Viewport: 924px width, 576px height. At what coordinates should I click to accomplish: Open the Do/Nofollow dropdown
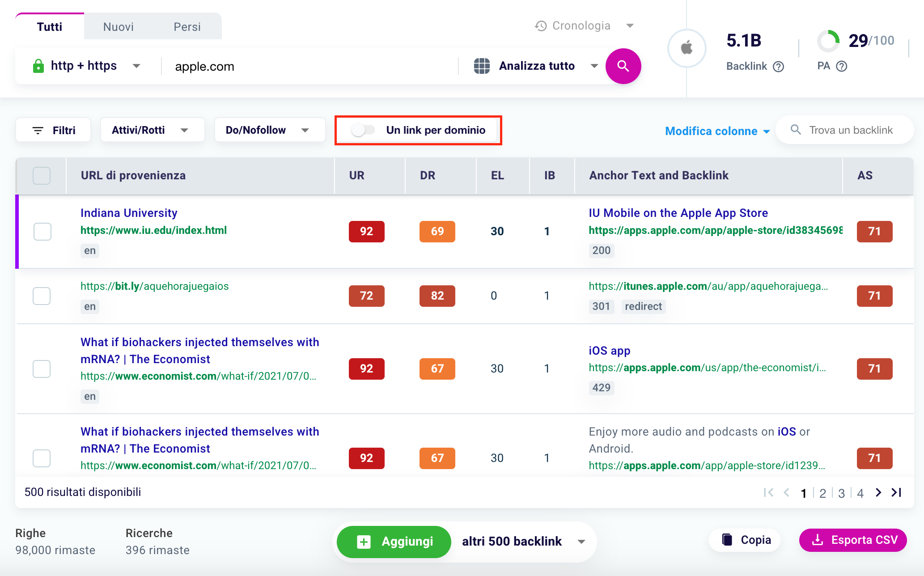[270, 130]
